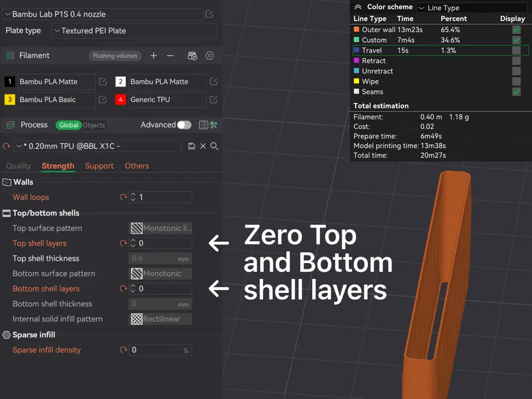Enable Wipe display checkbox
This screenshot has width=532, height=399.
[x=517, y=82]
